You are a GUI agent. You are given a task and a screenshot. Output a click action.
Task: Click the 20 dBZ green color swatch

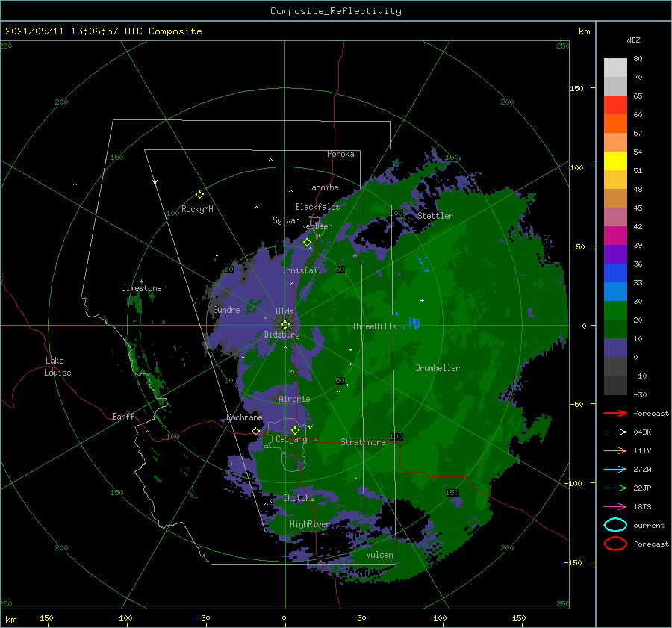[615, 329]
